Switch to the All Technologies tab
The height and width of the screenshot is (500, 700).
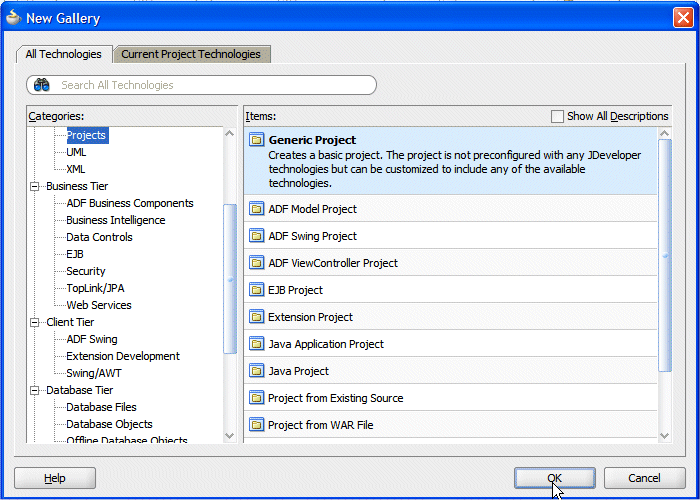tap(64, 54)
